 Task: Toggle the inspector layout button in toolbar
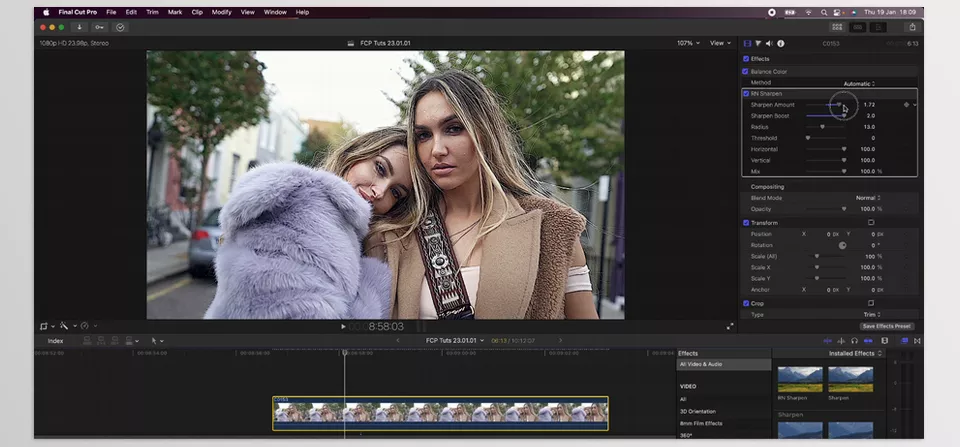pos(878,27)
